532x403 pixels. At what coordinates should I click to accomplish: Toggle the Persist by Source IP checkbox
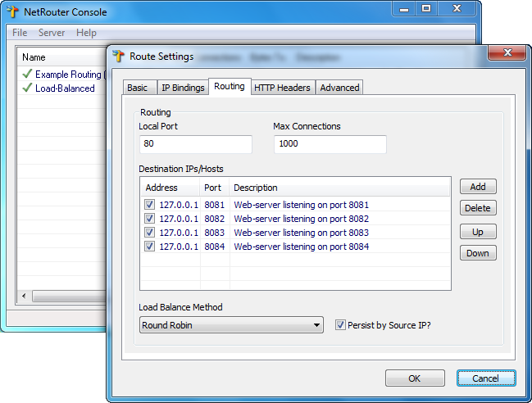pos(340,324)
